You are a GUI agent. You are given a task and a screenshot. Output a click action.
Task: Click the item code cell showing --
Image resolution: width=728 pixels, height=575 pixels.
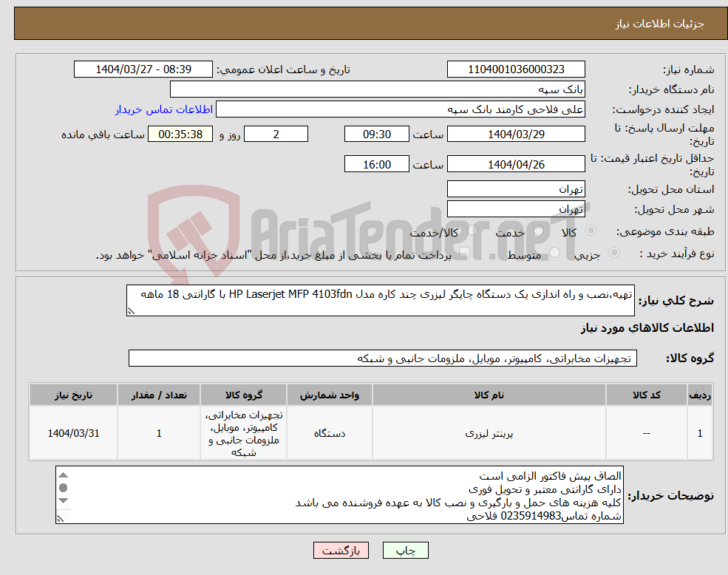646,433
